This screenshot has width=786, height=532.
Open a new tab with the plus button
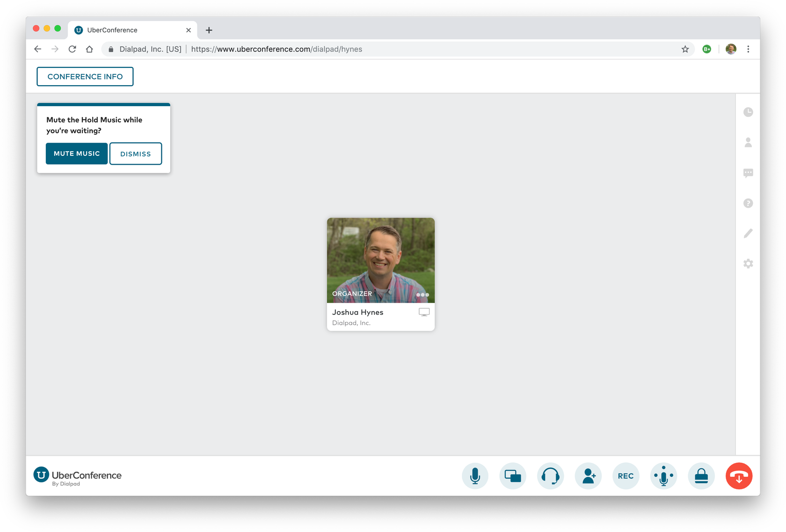[209, 30]
